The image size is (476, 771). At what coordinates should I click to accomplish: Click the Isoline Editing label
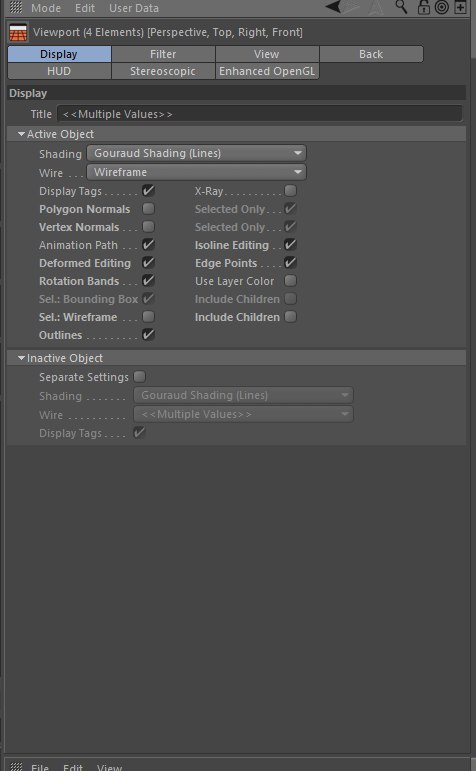(232, 245)
